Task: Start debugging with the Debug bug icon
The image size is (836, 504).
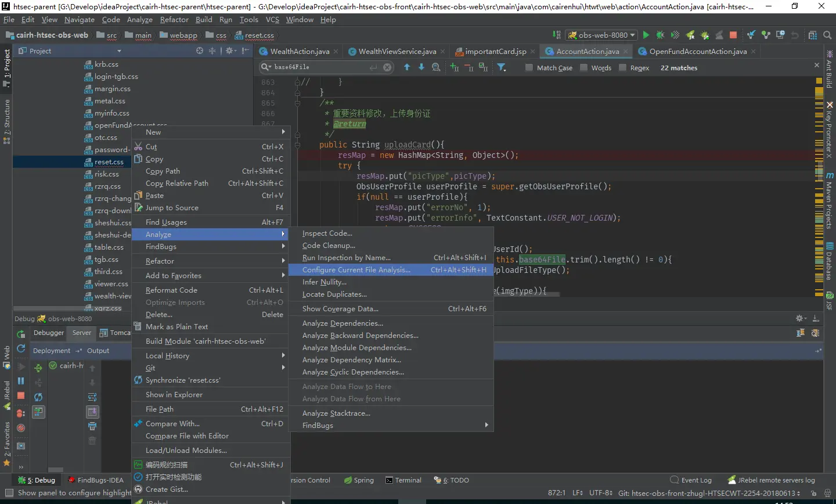Action: pos(660,35)
